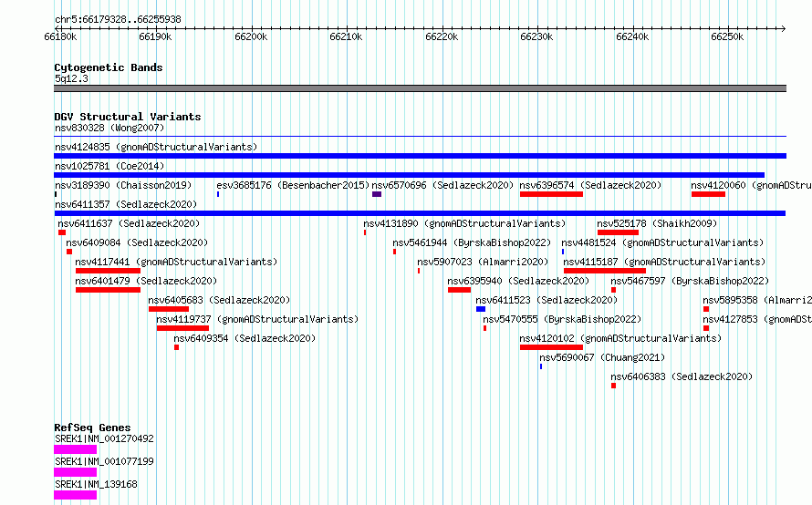
Task: Click the SREK1|NM_001270492 magenta gene bar
Action: pyautogui.click(x=75, y=449)
